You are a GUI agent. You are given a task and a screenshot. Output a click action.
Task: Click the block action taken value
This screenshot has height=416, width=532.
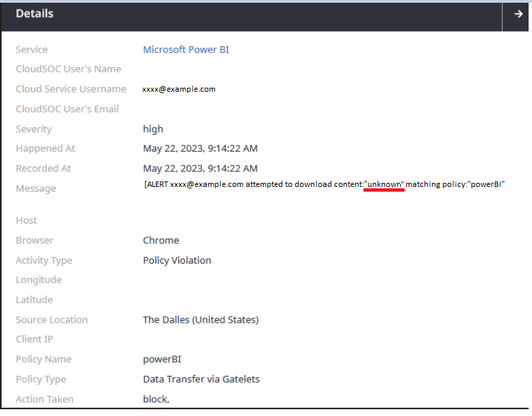(x=156, y=399)
